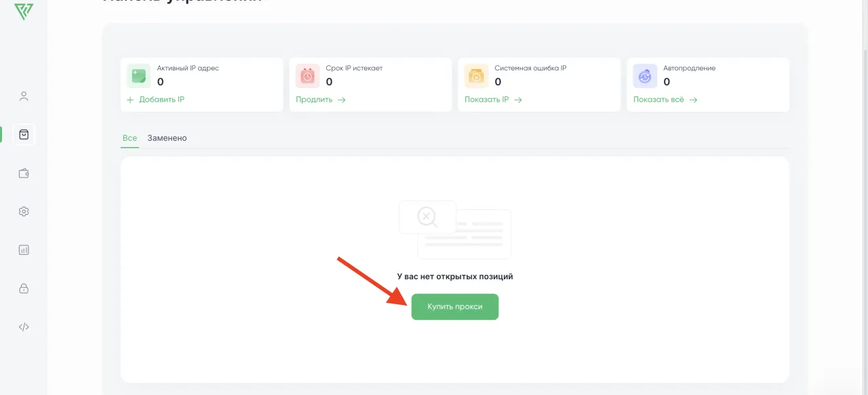Open the statistics chart sidebar icon

point(24,250)
